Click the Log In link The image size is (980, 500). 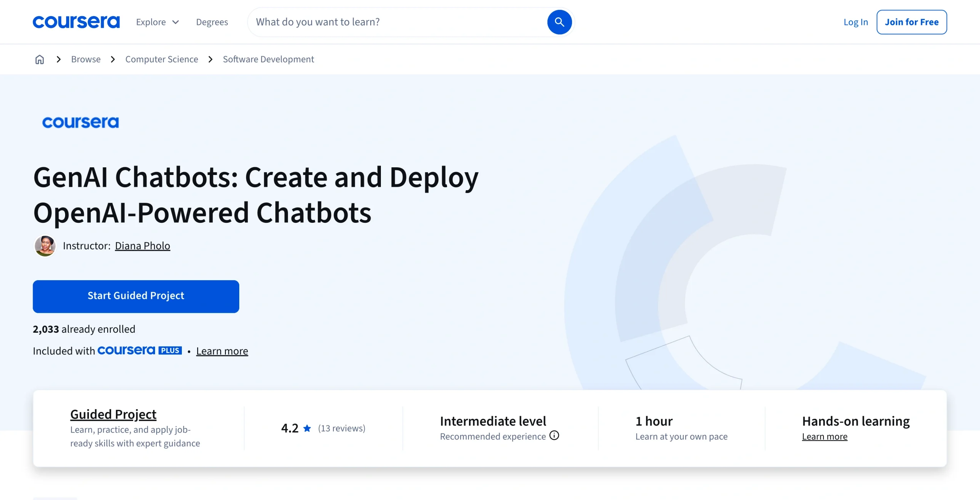pyautogui.click(x=855, y=22)
